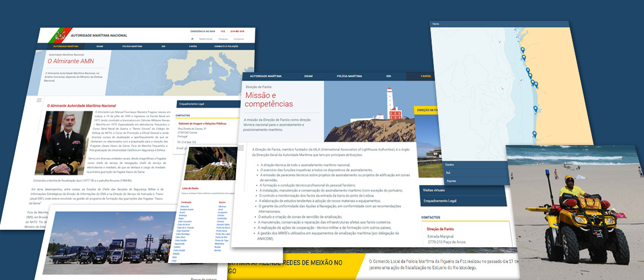Viewport: 644px width, 280px height.
Task: Expand the Centro map section
Action: pos(476,165)
